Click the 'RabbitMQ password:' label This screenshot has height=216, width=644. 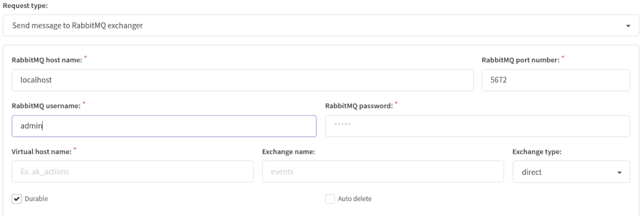(359, 106)
